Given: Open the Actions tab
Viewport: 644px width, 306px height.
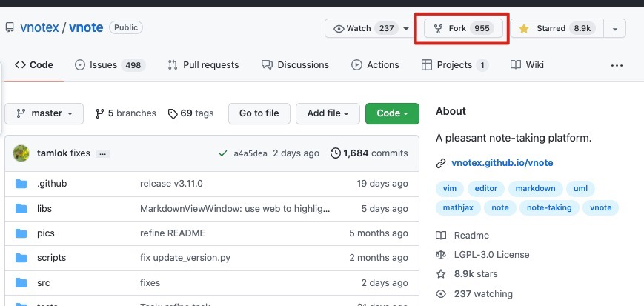Looking at the screenshot, I should click(x=376, y=65).
